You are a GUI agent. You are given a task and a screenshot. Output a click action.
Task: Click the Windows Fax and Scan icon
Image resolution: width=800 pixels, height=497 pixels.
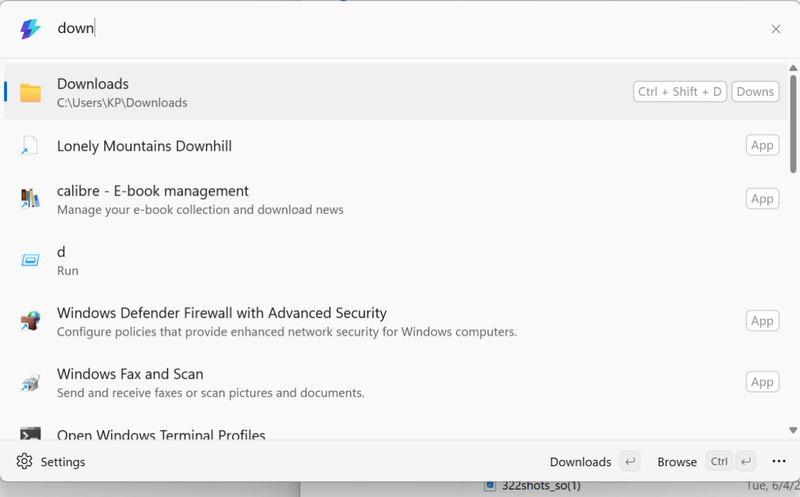coord(30,382)
